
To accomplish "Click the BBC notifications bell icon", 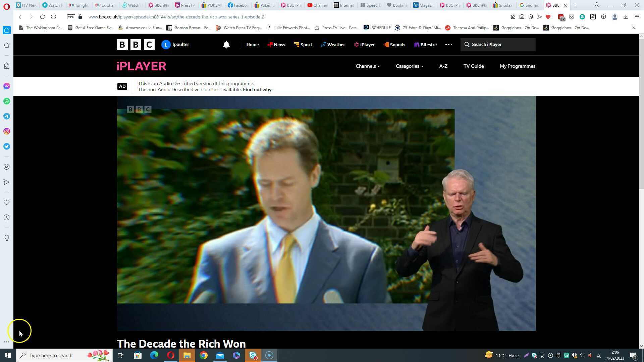I will pos(226,45).
